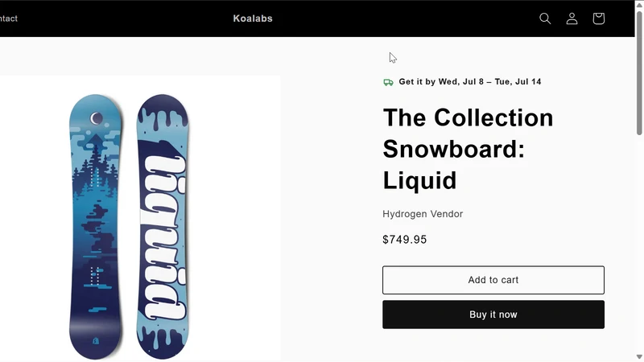This screenshot has width=644, height=362.
Task: Click the crescent moon on the left snowboard
Action: 97,118
